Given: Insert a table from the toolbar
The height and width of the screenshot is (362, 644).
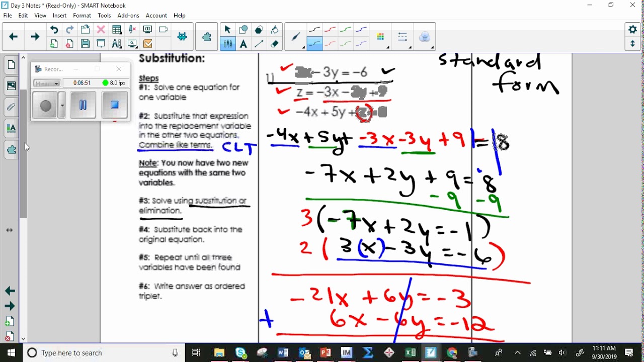Looking at the screenshot, I should click(x=117, y=30).
